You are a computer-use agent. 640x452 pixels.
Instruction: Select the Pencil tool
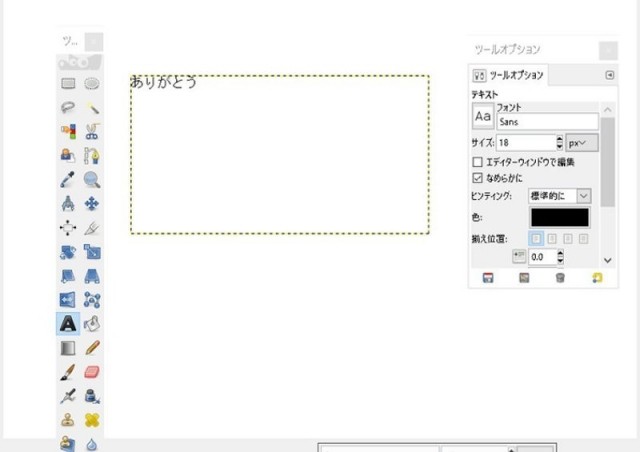point(92,348)
